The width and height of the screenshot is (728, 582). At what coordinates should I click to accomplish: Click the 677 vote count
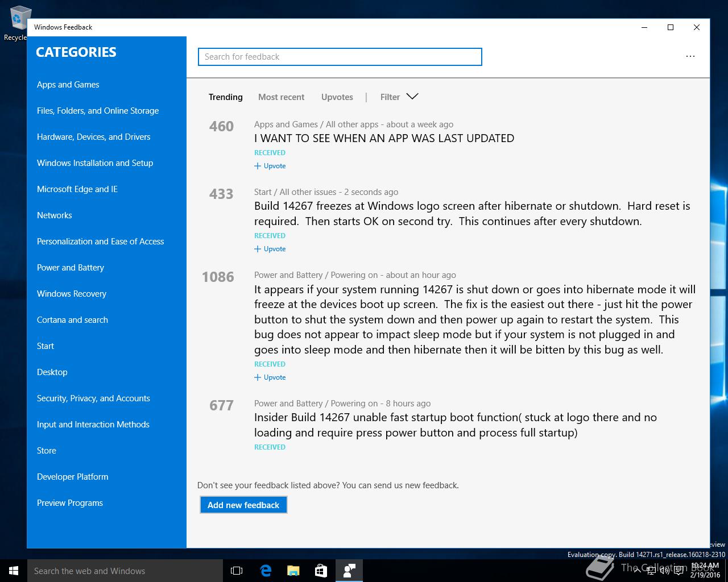(x=221, y=405)
